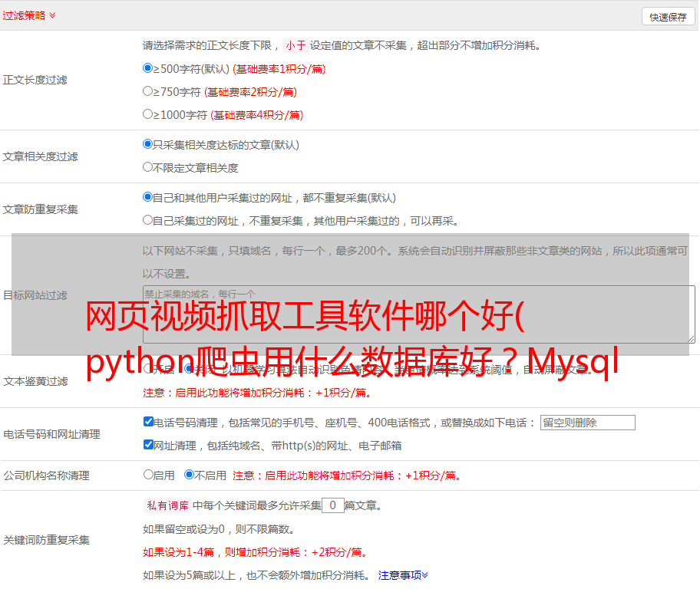Image resolution: width=700 pixels, height=589 pixels.
Task: Select 不启用 for 公司机构名称清理
Action: 190,475
